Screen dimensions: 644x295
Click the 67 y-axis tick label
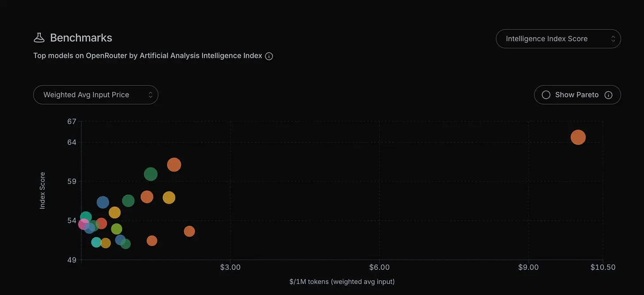[x=72, y=122]
